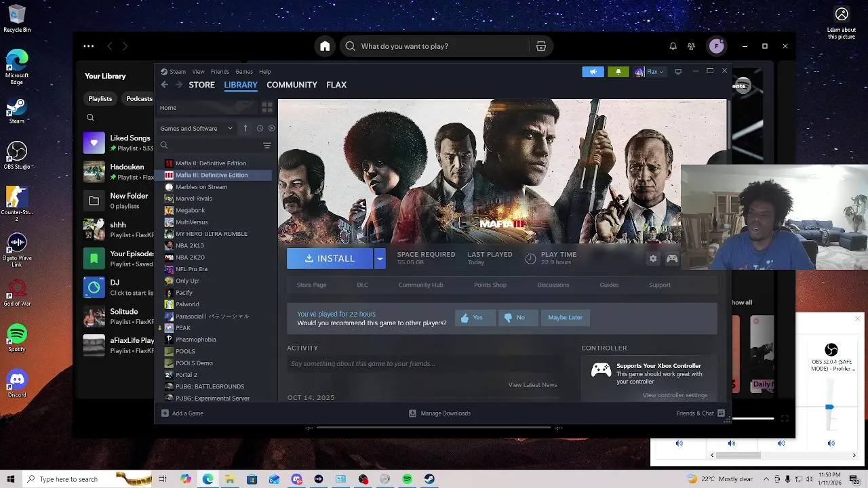Open the Steam menu
This screenshot has width=868, height=488.
(x=178, y=72)
